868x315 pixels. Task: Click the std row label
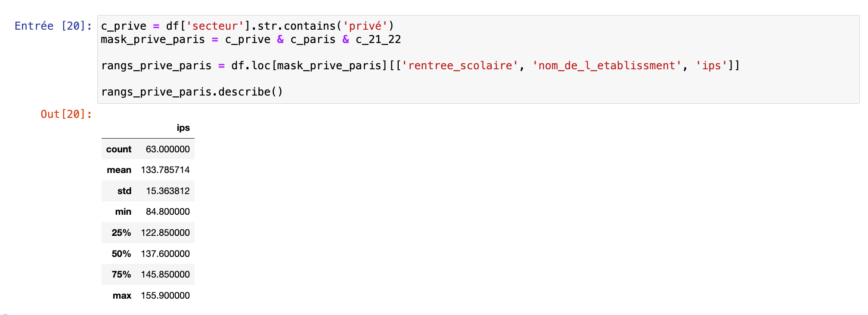tap(124, 191)
